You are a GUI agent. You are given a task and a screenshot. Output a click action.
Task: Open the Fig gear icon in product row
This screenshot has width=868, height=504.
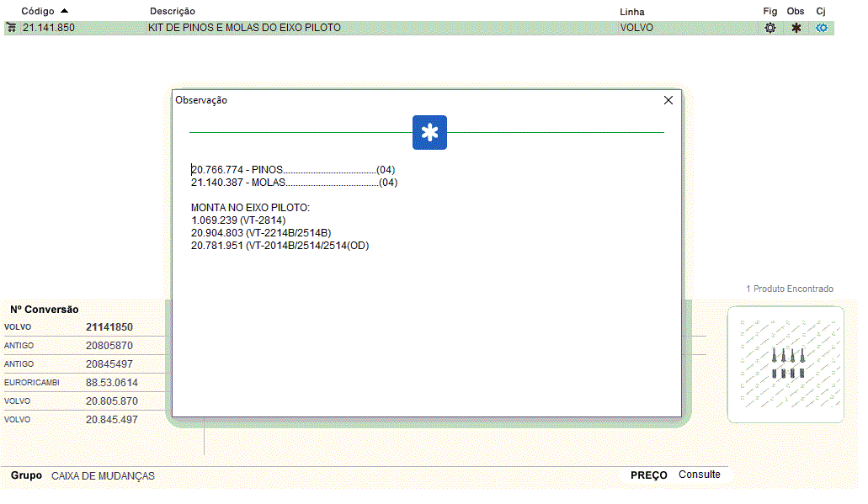point(769,28)
